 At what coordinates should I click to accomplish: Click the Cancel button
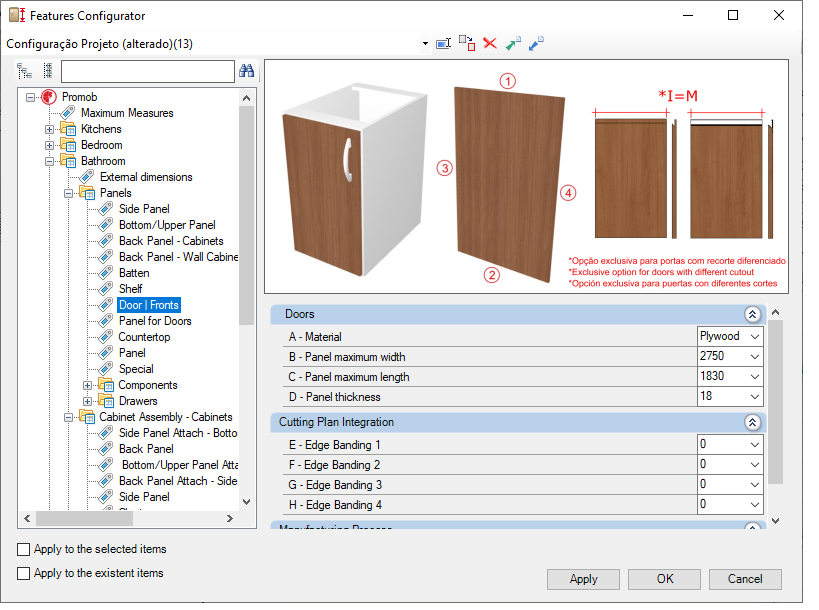click(x=745, y=579)
